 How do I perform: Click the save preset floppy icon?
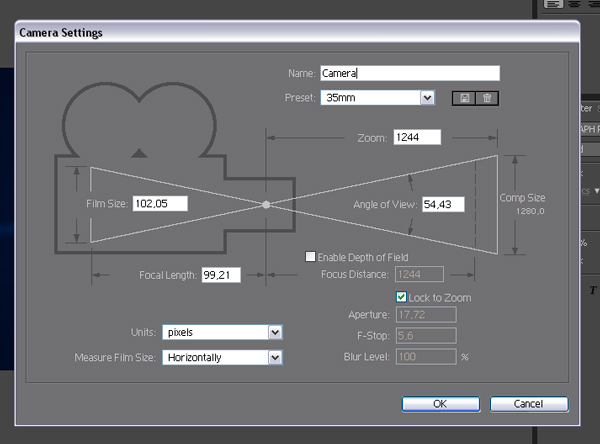tap(468, 98)
